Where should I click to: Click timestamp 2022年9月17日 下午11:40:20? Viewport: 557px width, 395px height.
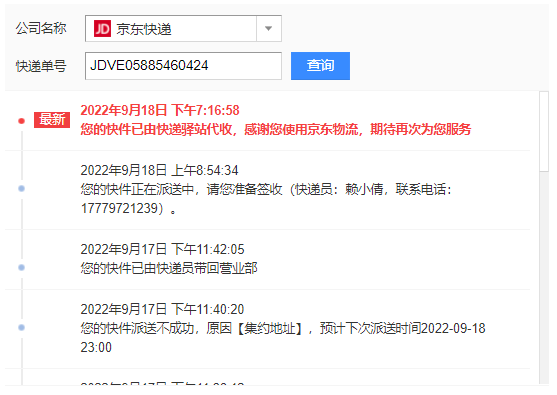coord(162,309)
